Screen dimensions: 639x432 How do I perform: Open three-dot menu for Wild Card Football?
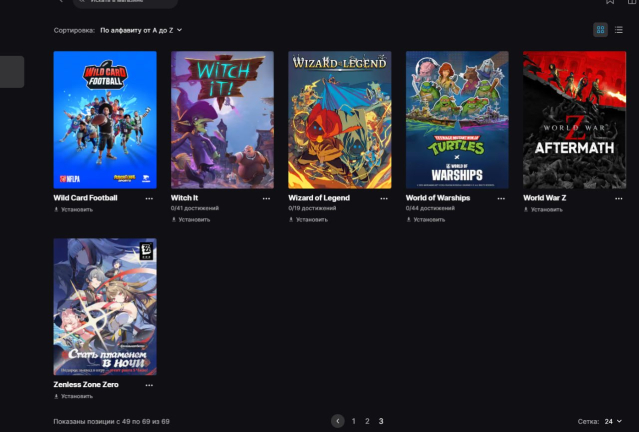tap(149, 199)
